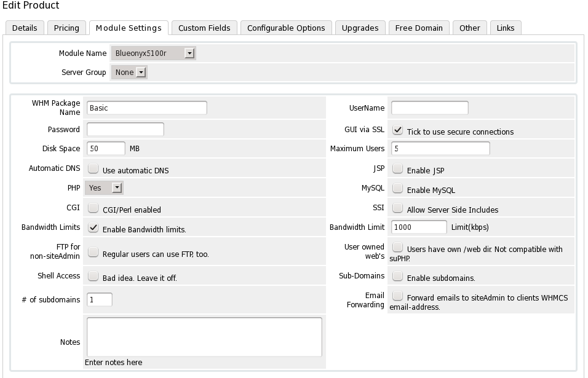Open the Server Group dropdown
The height and width of the screenshot is (378, 588).
[x=129, y=73]
